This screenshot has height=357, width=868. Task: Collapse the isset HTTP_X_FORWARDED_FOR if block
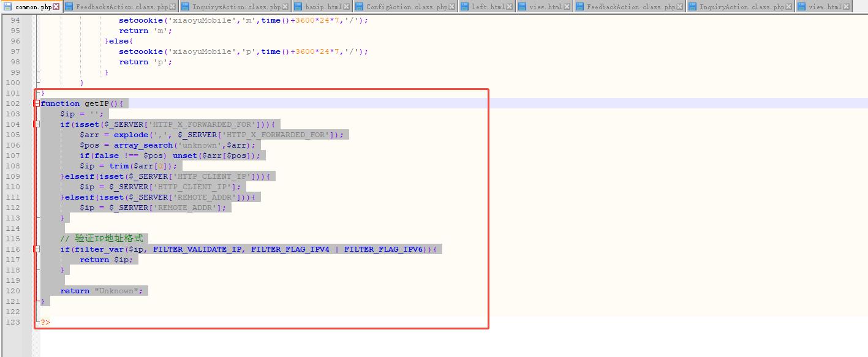coord(37,124)
